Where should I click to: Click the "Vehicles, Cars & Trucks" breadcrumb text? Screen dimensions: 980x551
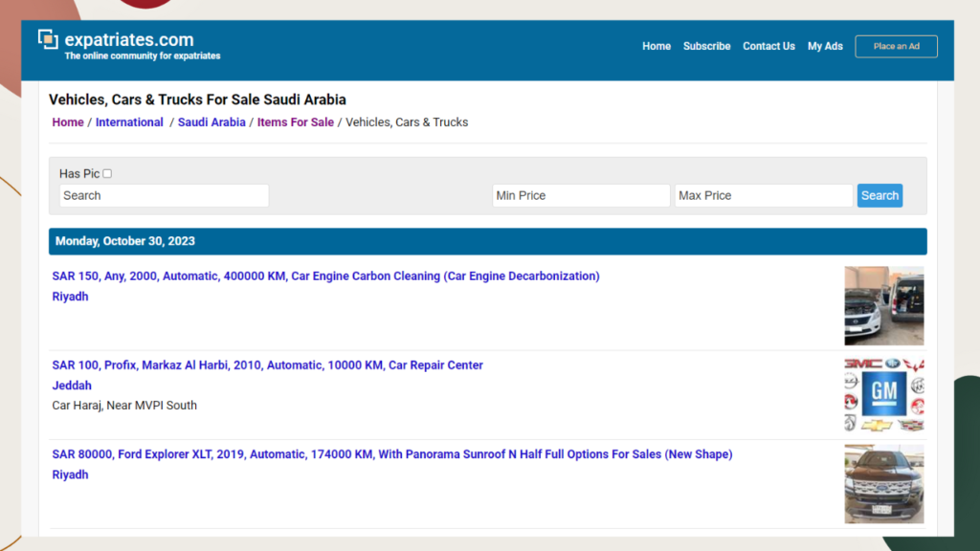tap(407, 122)
